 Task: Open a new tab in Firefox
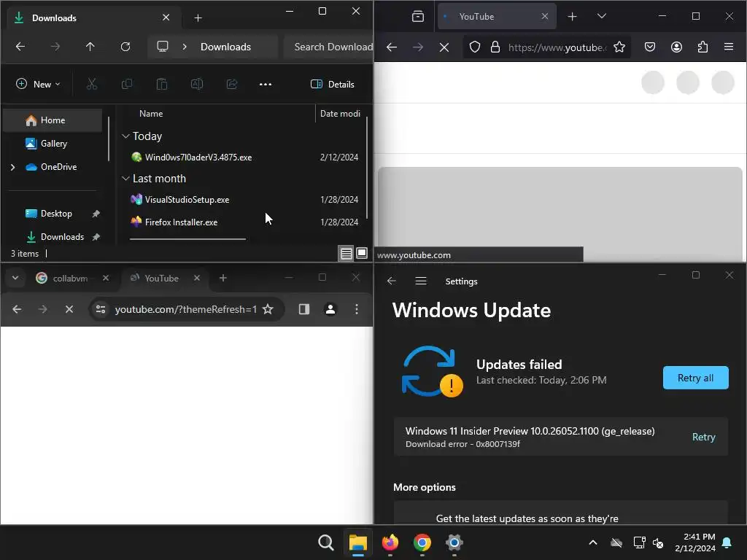[572, 17]
